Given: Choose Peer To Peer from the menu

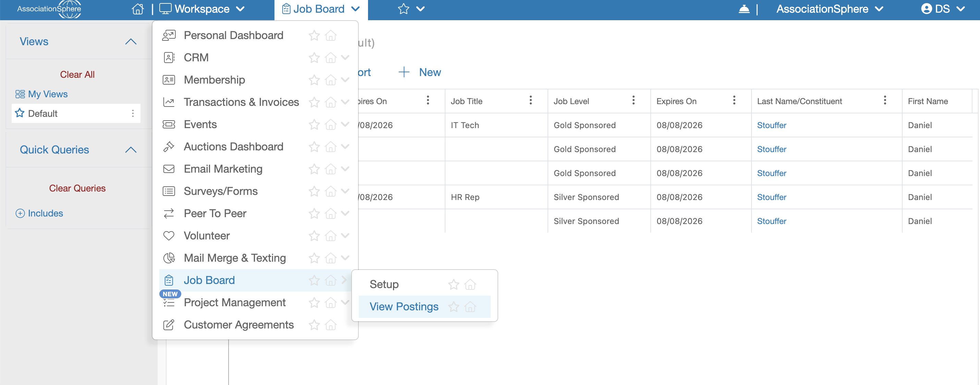Looking at the screenshot, I should [x=215, y=213].
